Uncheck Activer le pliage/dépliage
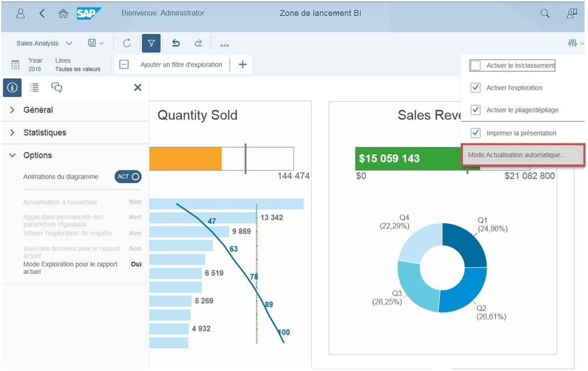This screenshot has height=371, width=588. [475, 110]
